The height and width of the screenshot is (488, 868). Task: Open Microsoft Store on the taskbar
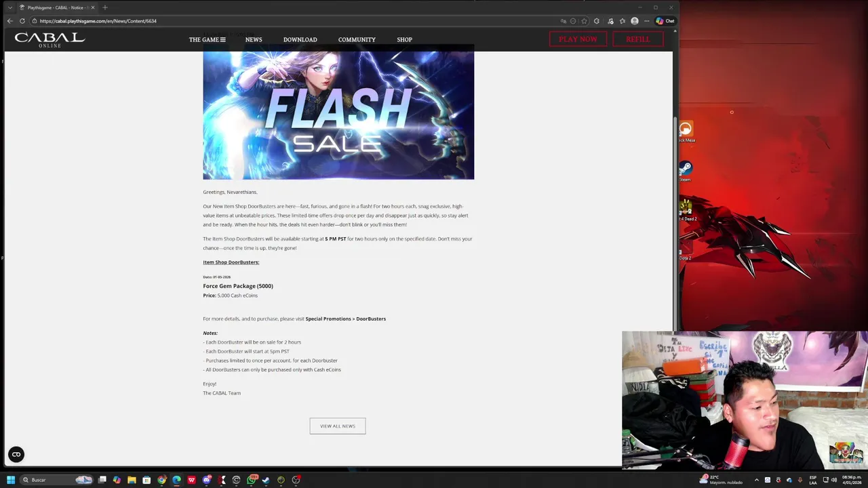click(146, 480)
